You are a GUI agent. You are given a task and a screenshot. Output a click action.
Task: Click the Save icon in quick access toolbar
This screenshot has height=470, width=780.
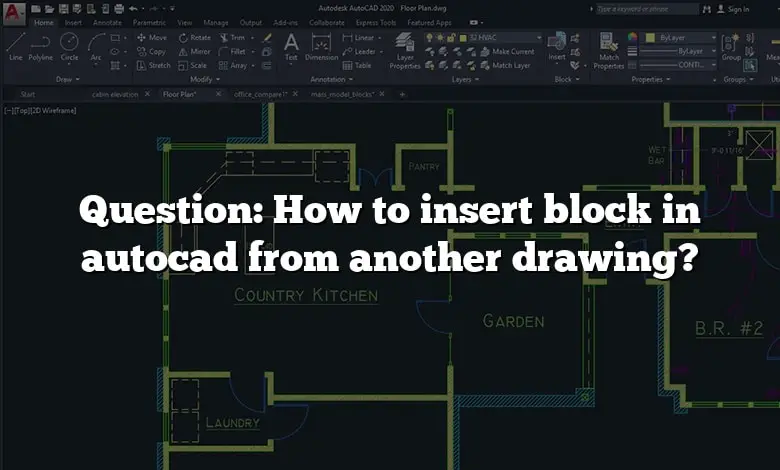coord(63,9)
